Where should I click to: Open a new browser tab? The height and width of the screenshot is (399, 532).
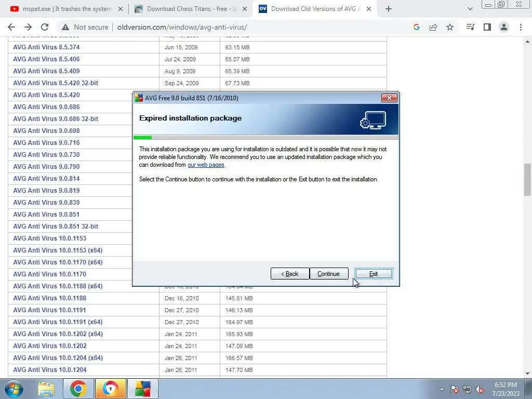[x=389, y=9]
